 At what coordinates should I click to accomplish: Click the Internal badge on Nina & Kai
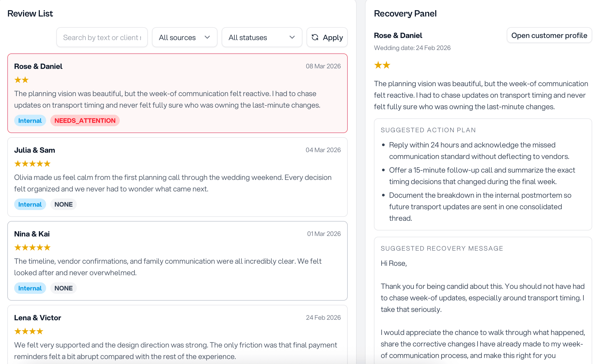coord(30,288)
